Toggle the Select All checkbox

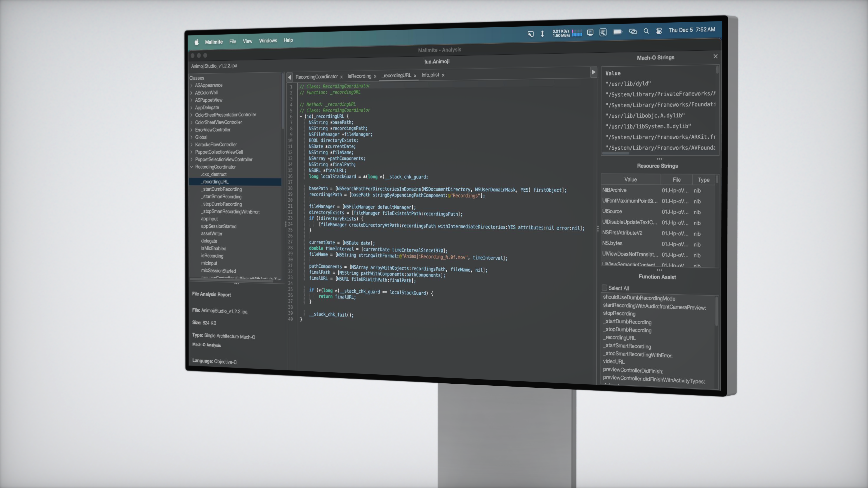604,288
